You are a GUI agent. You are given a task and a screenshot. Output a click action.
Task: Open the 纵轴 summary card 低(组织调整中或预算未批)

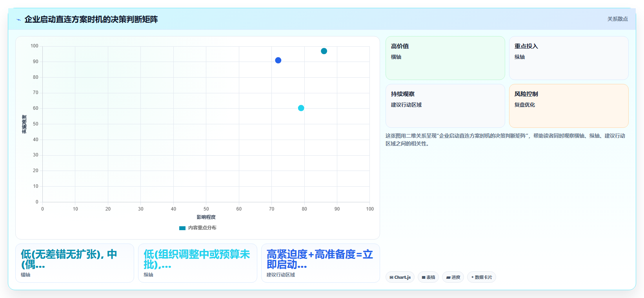pos(198,263)
